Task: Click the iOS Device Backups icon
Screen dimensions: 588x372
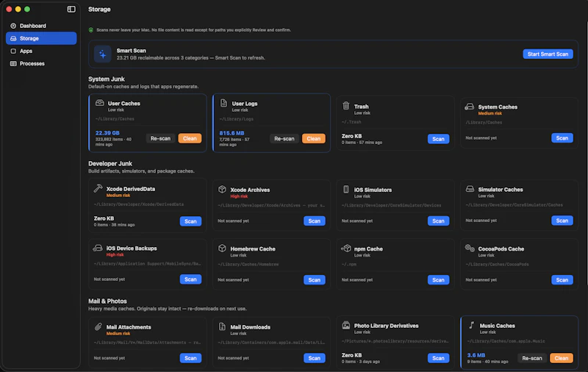Action: (x=98, y=248)
